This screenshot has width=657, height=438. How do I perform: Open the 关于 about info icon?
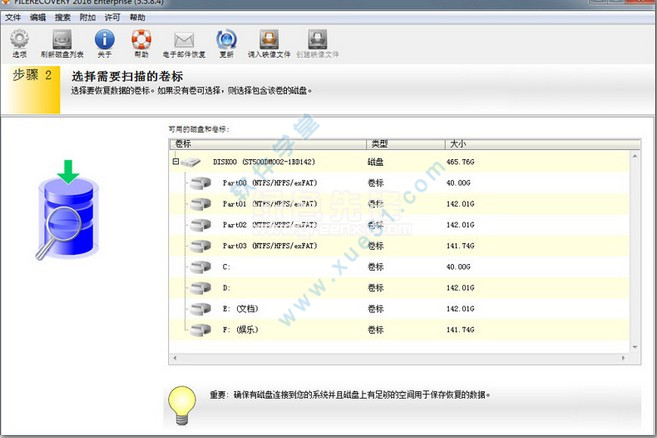[104, 39]
